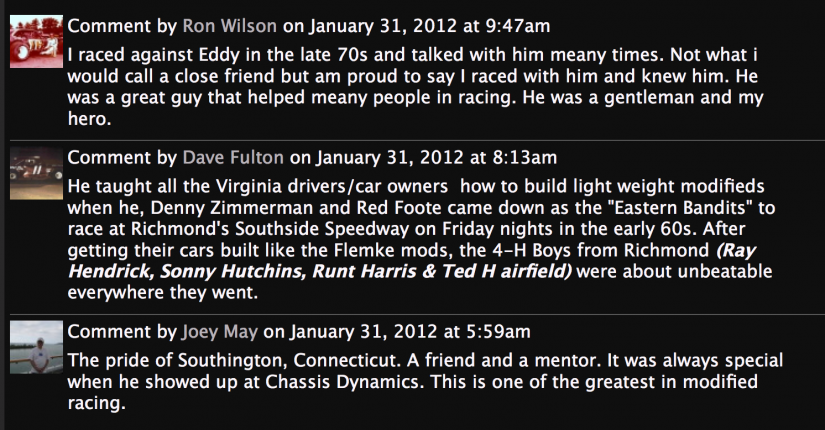Viewport: 825px width, 430px height.
Task: Open Dave Fulton's dark race car avatar
Action: (36, 173)
